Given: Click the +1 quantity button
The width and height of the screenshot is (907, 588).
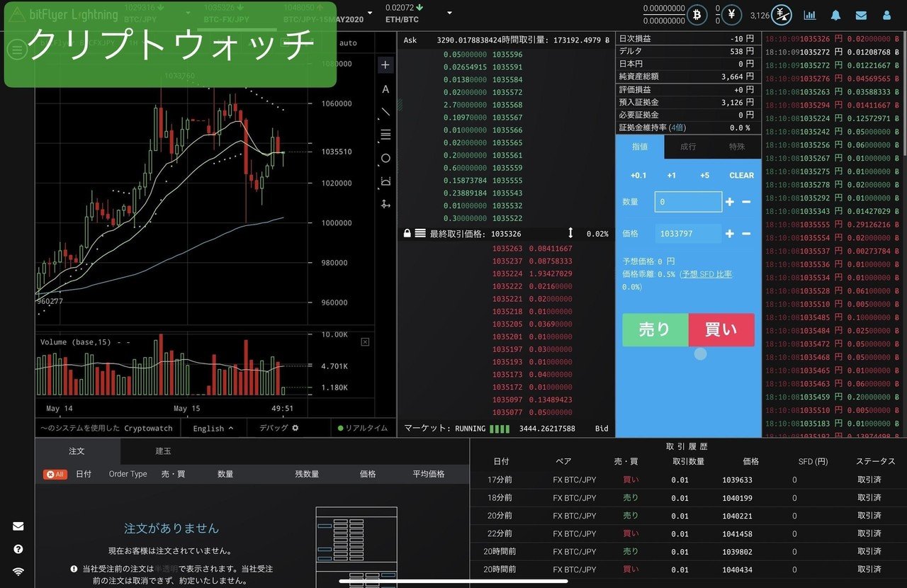Looking at the screenshot, I should [x=671, y=175].
